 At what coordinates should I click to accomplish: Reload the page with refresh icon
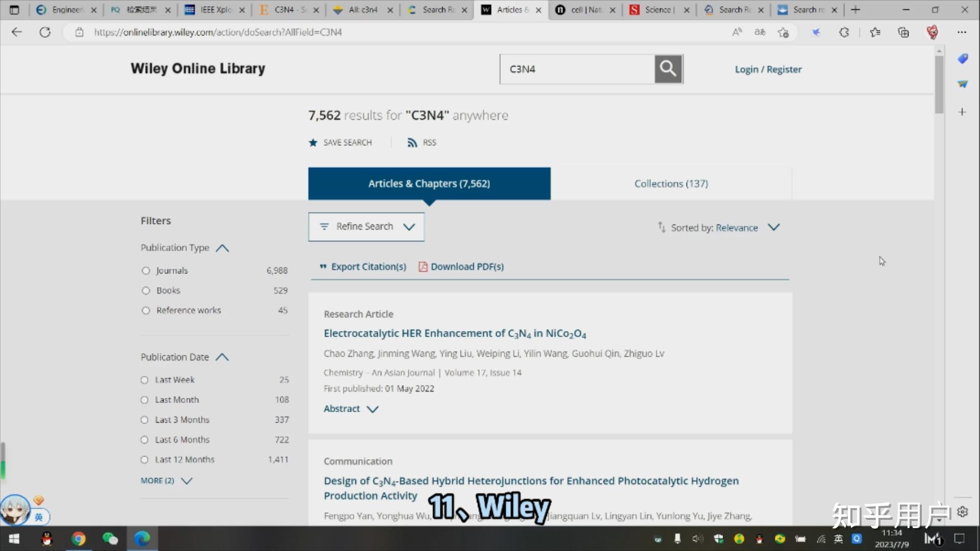(x=45, y=32)
